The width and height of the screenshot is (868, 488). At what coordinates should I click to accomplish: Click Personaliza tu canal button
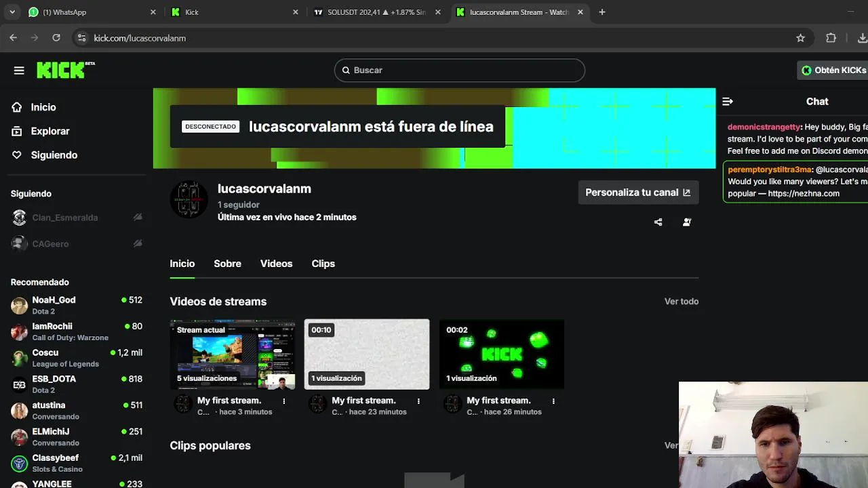pyautogui.click(x=637, y=192)
